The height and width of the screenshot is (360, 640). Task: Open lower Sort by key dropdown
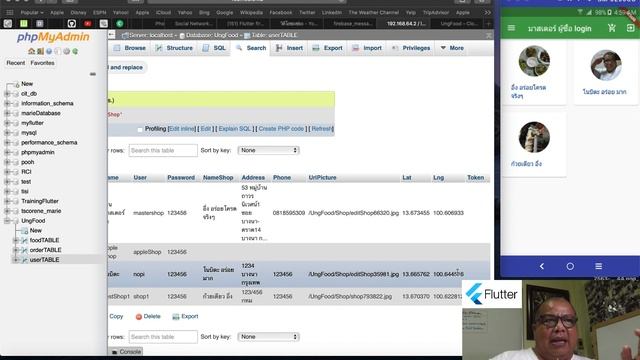[x=269, y=337]
